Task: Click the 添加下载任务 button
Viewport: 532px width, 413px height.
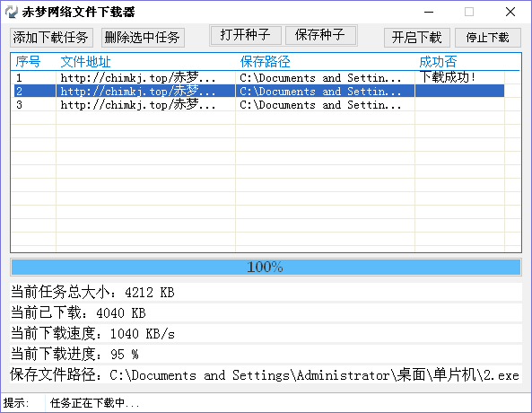Action: (51, 38)
